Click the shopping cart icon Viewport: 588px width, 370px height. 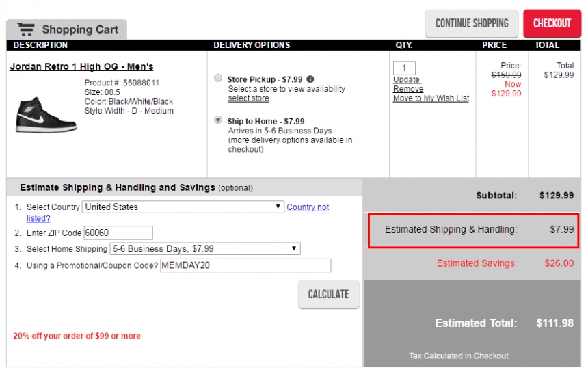[x=26, y=29]
